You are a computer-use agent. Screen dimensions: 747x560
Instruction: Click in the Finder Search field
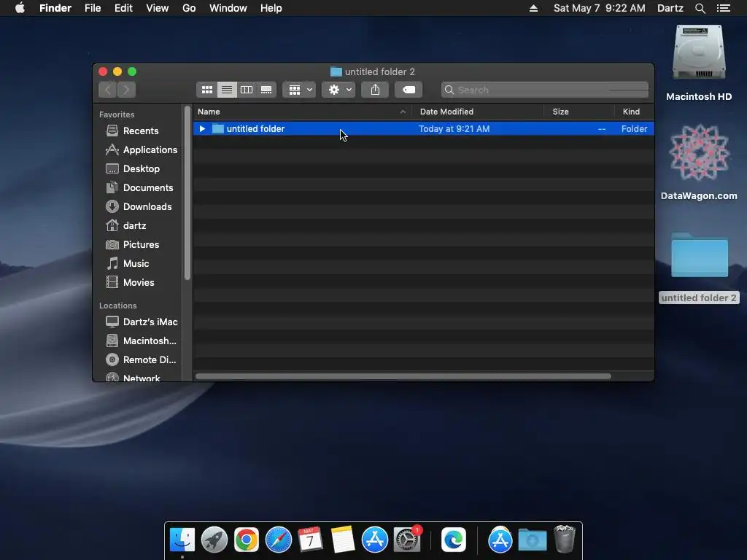544,90
